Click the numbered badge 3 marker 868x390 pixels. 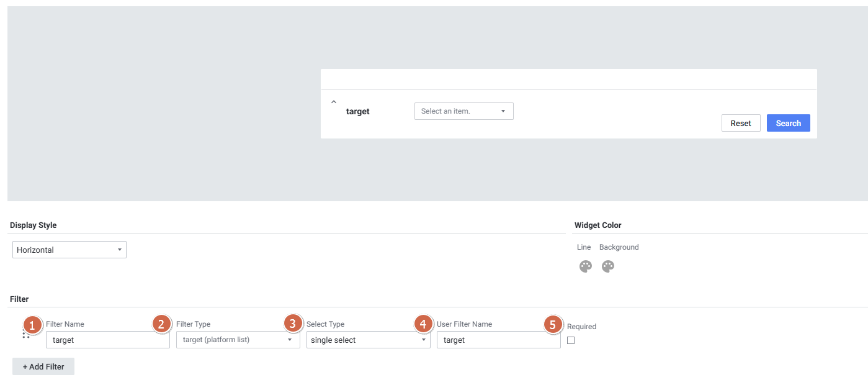293,324
